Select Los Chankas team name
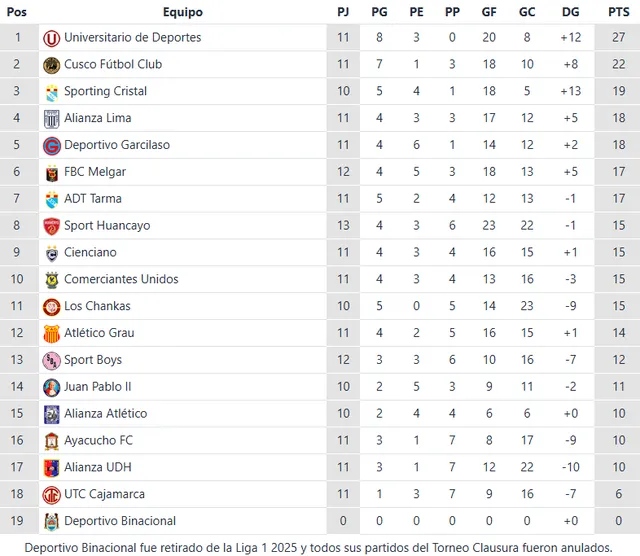640x556 pixels. click(97, 306)
